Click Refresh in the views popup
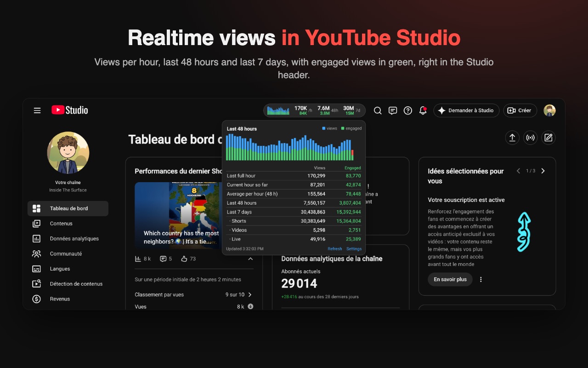Screen dimensions: 588x368 [334, 249]
